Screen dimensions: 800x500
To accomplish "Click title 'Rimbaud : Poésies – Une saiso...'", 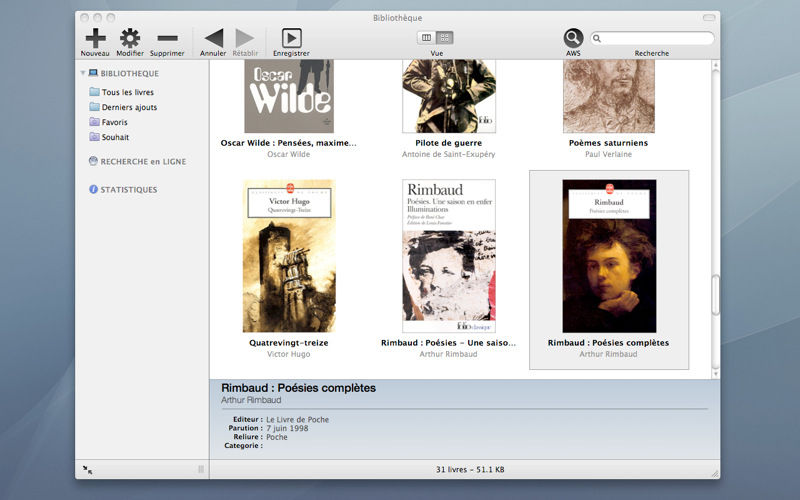I will coord(448,343).
